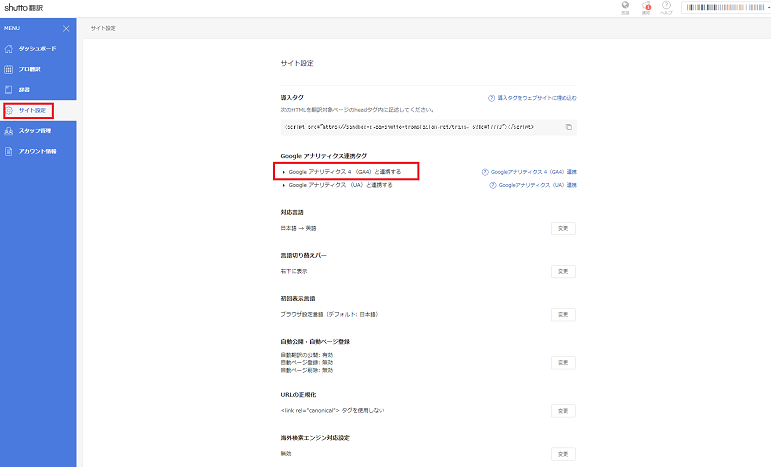Open Googleアナリティクス (UA) 連携 help link
This screenshot has width=780, height=467.
(x=538, y=185)
